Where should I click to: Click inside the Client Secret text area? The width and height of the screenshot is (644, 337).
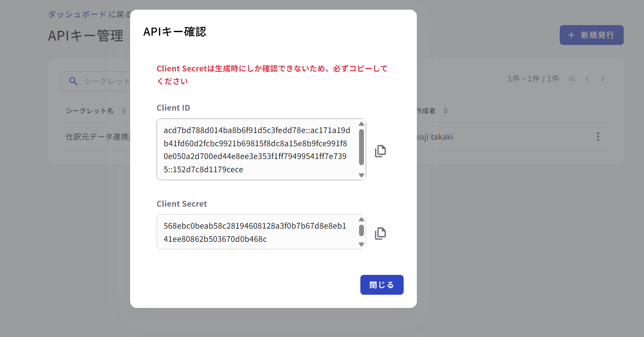point(257,233)
